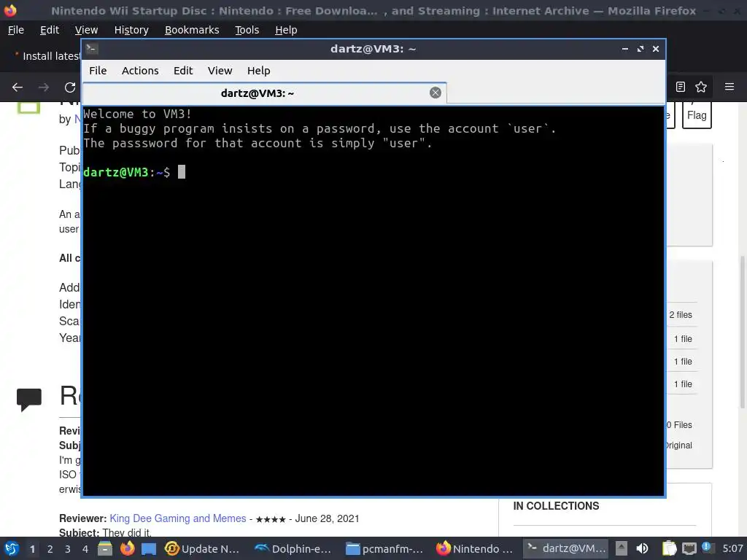Reload the Firefox page
Screen dimensions: 747x560
(70, 87)
